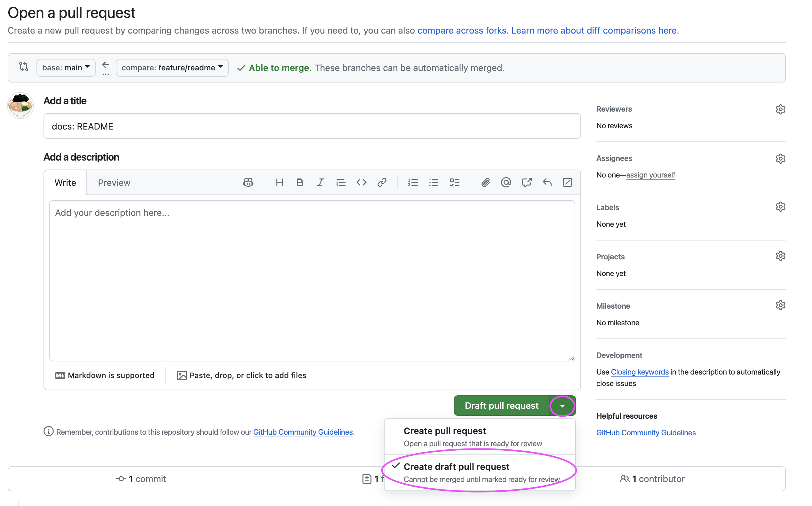
Task: Click the pull request title input field
Action: point(312,127)
